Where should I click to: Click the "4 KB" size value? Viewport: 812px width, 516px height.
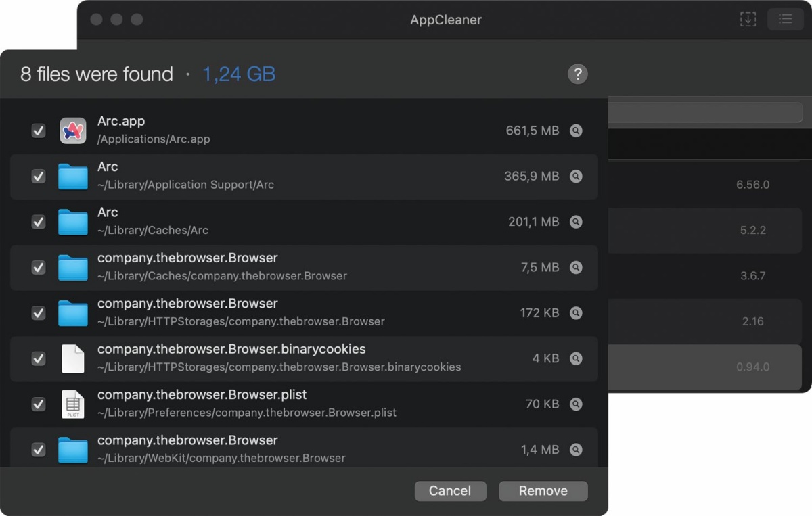click(546, 358)
